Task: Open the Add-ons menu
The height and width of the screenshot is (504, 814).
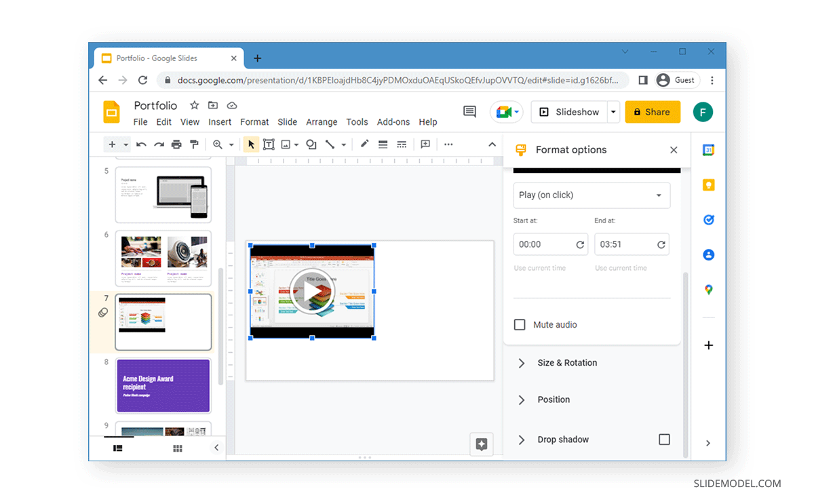Action: click(393, 122)
